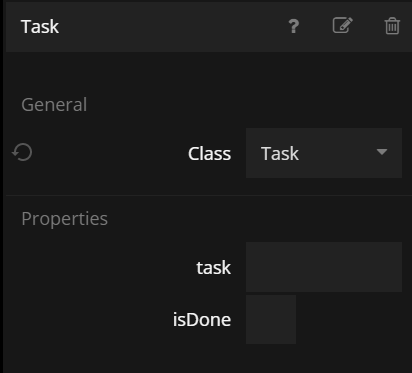The image size is (412, 373).
Task: Click the isDone property label
Action: [202, 320]
